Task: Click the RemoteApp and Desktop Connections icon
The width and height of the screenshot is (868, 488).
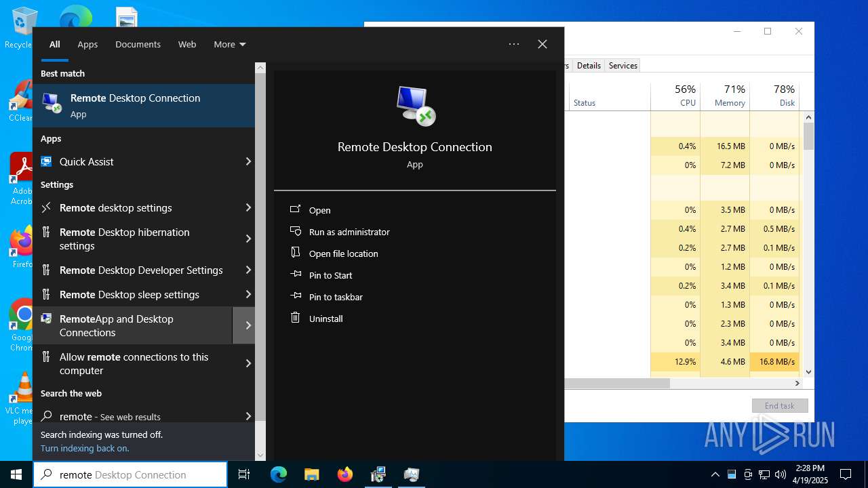Action: point(46,319)
